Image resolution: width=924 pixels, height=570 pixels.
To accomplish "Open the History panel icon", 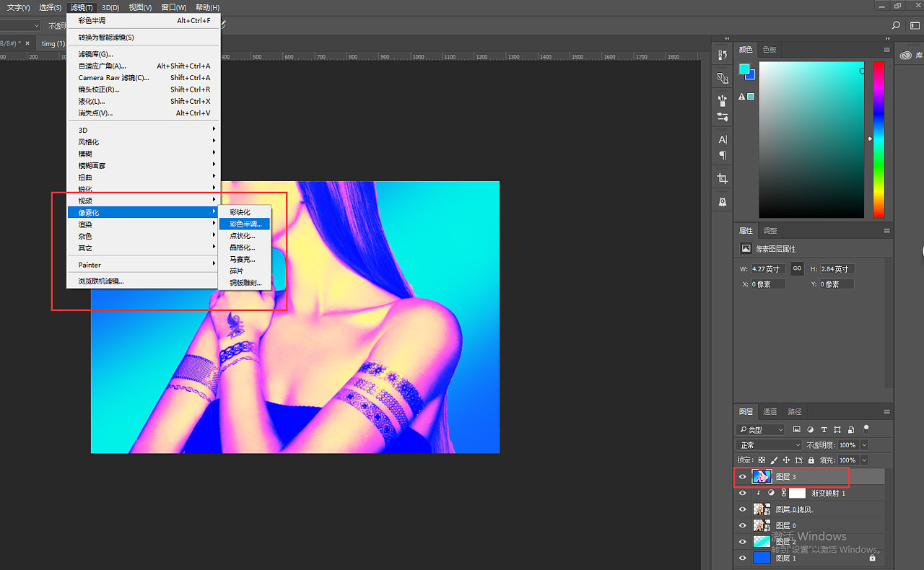I will click(723, 55).
